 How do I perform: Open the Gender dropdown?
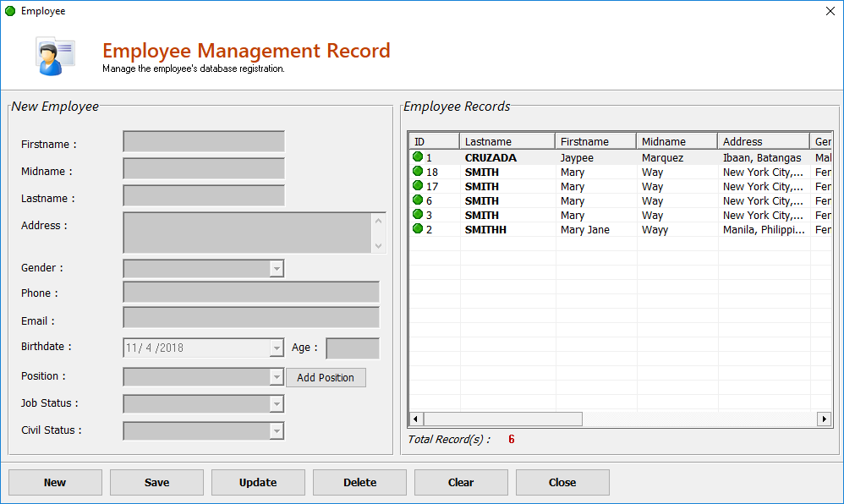[x=277, y=268]
